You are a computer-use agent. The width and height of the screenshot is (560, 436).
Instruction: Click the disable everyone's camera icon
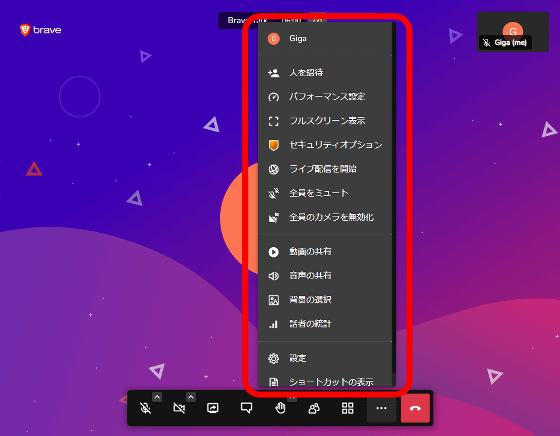[274, 217]
